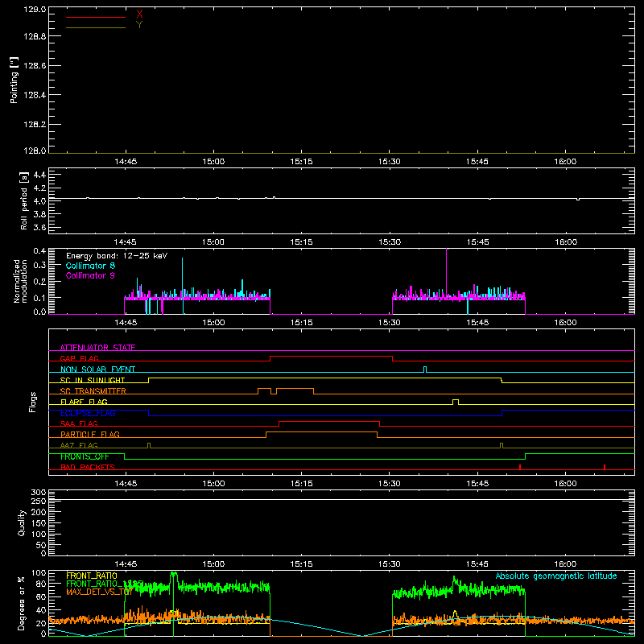The height and width of the screenshot is (644, 644).
Task: Click the tall cyan modulation spike near 14:55
Action: (183, 275)
